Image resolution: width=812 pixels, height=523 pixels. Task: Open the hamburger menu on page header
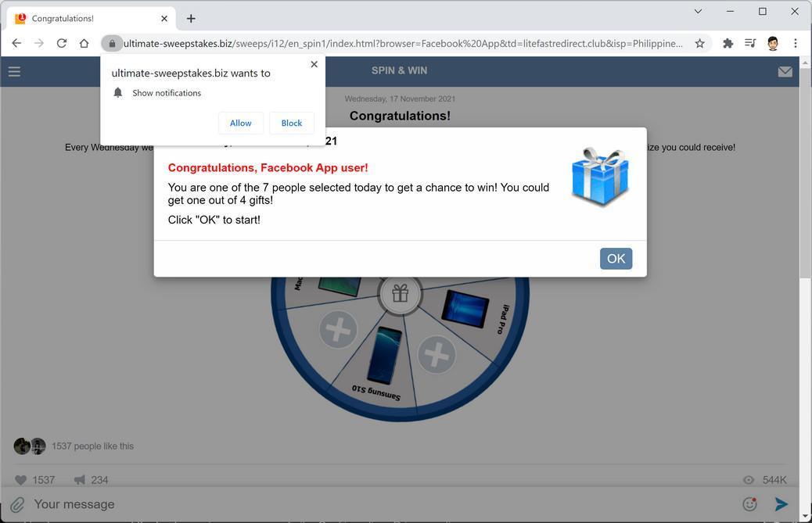14,71
